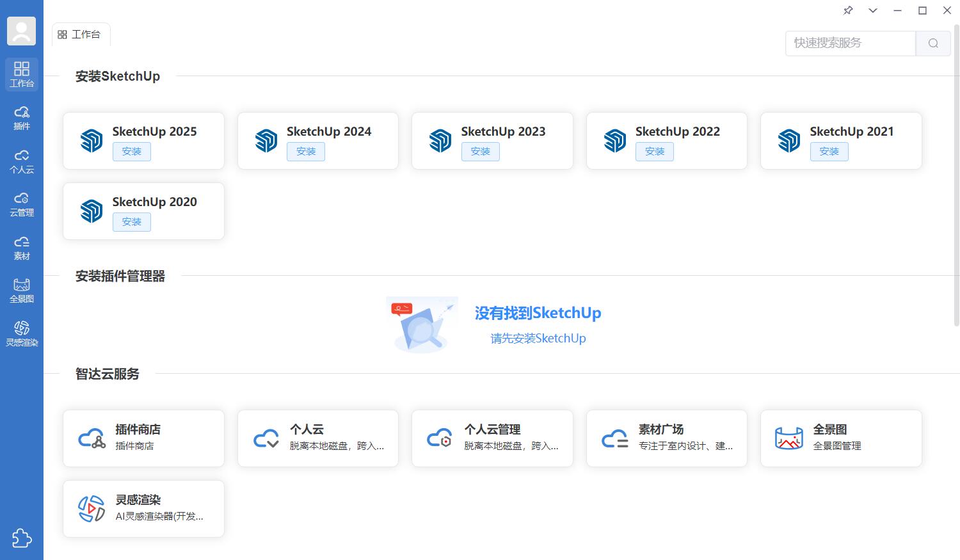960x560 pixels.
Task: Click the 素材广场 card icon
Action: [x=615, y=438]
